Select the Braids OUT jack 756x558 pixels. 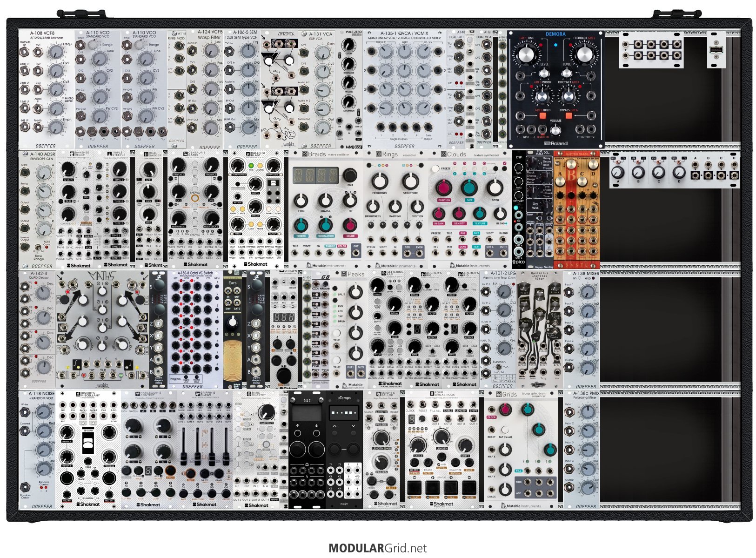(355, 254)
